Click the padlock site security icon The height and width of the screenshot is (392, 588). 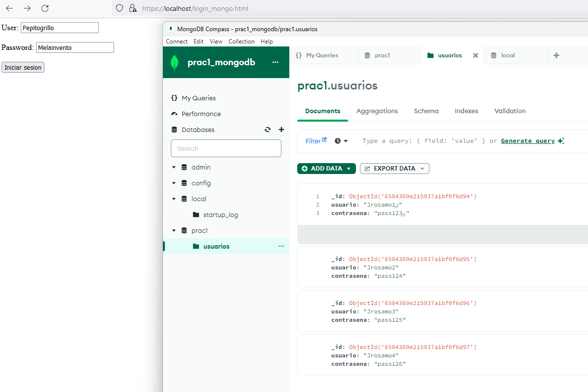click(x=133, y=8)
